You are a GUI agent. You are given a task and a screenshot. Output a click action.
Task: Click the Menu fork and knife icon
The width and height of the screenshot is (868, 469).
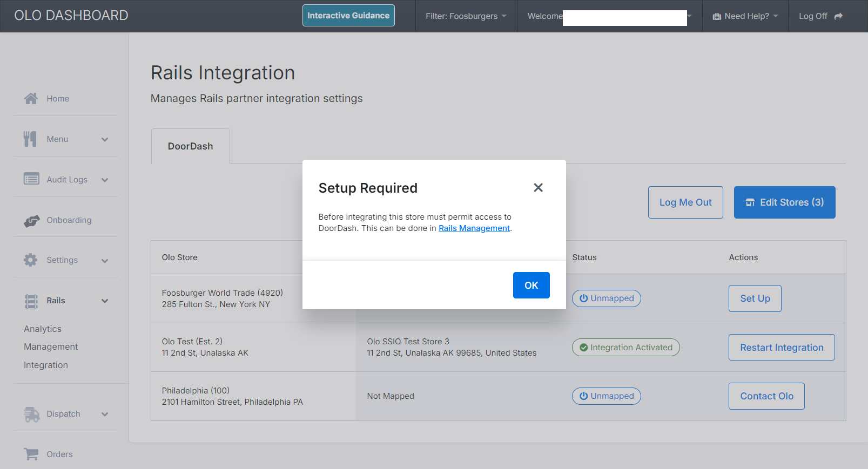point(30,139)
